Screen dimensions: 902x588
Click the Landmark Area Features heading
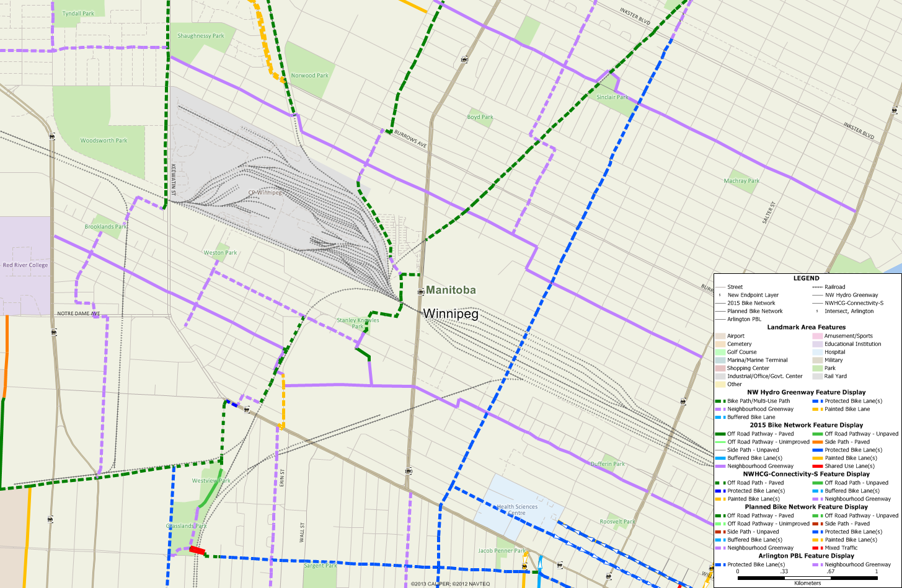point(806,327)
